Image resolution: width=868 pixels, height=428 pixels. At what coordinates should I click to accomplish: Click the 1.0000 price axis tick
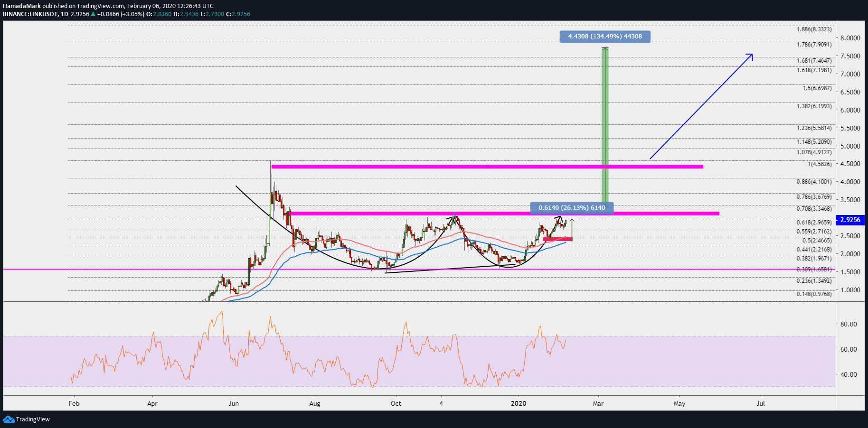(850, 290)
